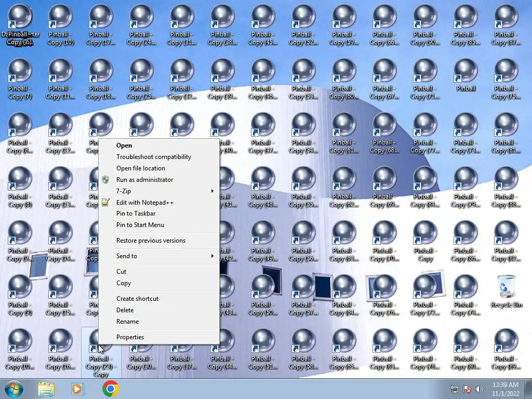Image resolution: width=532 pixels, height=399 pixels.
Task: Click the Pinball - Copy (60... icon
Action: pos(344,79)
